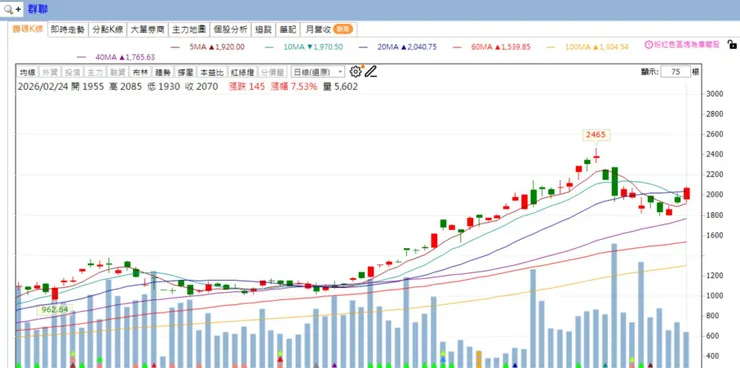Click the magnifier plus stock search icon
Screen dimensions: 740x368
(12, 9)
